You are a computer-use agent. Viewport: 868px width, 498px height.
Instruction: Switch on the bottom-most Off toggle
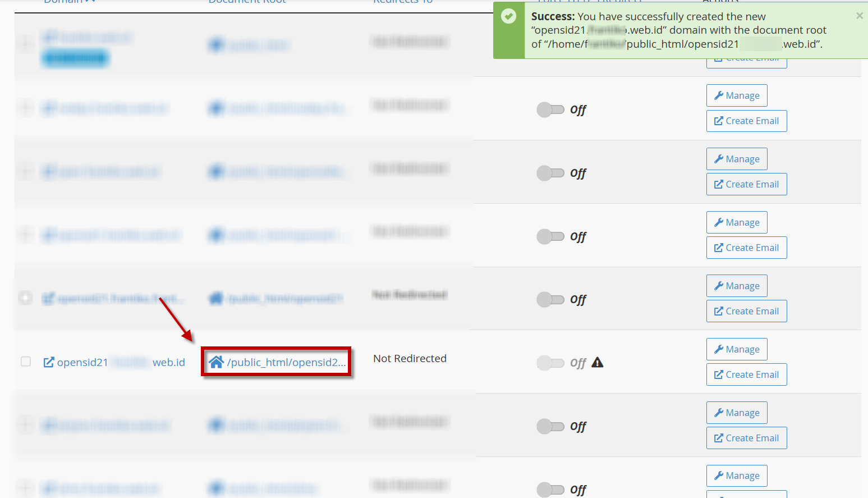pyautogui.click(x=550, y=490)
